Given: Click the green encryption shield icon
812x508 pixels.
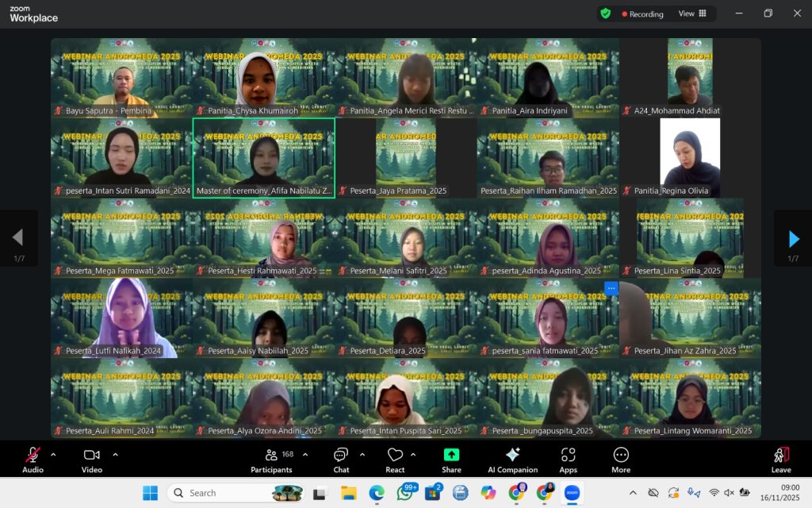Looking at the screenshot, I should point(606,13).
